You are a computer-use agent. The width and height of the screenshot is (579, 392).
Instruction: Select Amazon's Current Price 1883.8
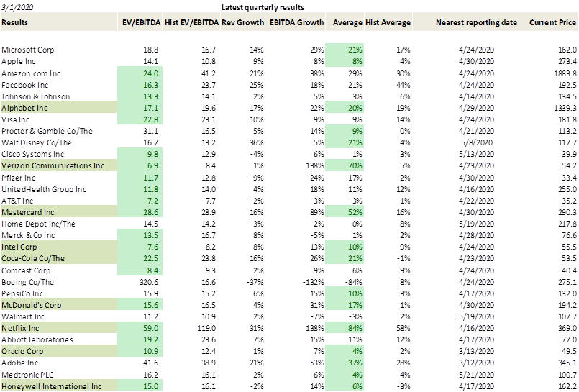coord(565,73)
